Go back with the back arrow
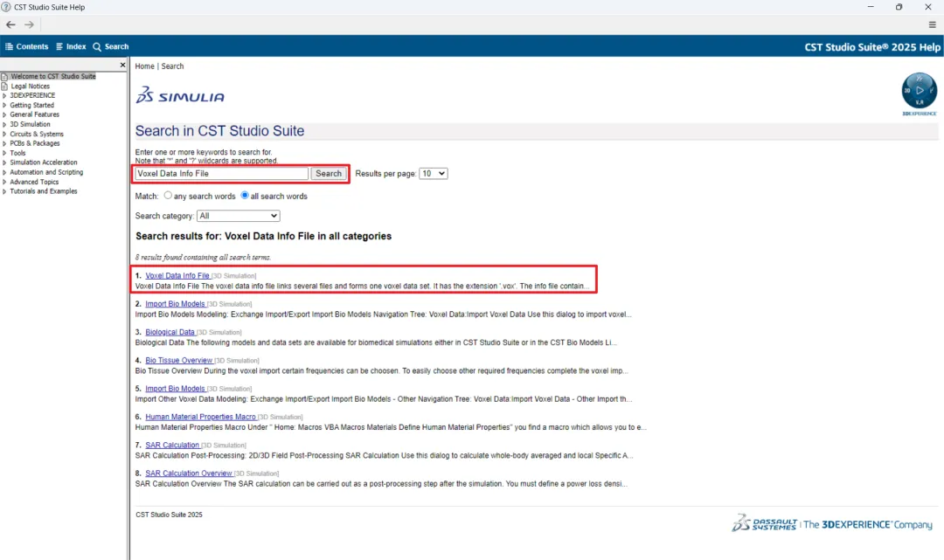944x560 pixels. click(x=10, y=24)
